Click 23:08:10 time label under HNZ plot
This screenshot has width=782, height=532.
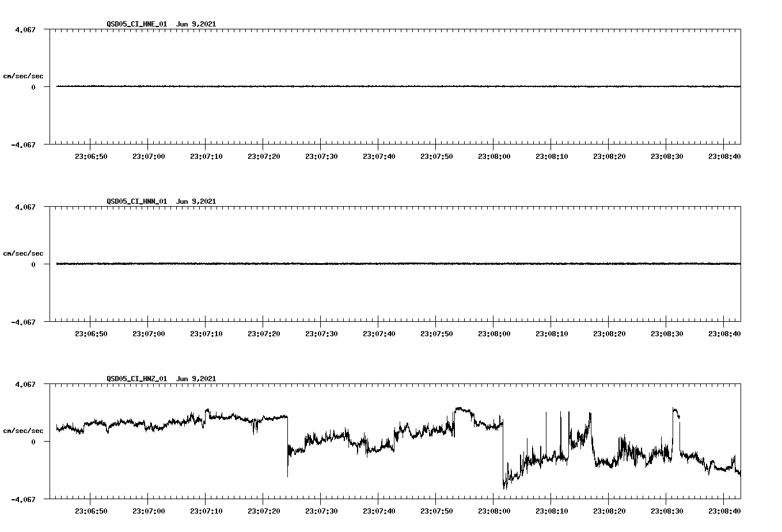tap(552, 511)
